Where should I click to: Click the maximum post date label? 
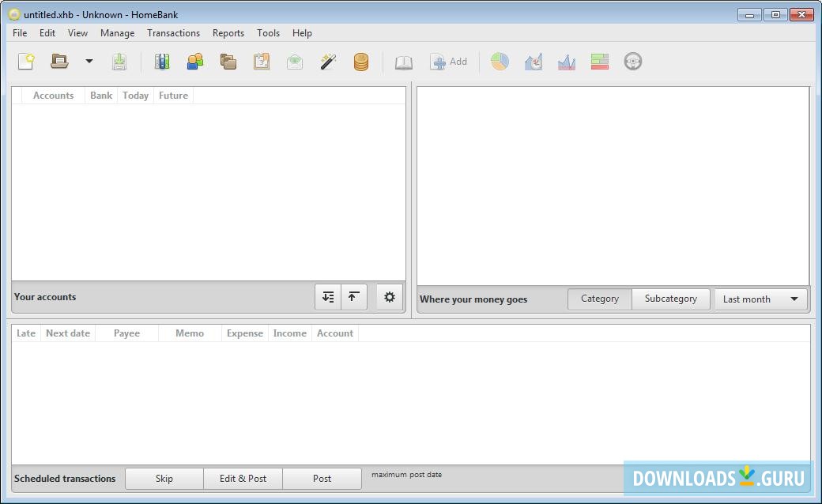click(407, 475)
